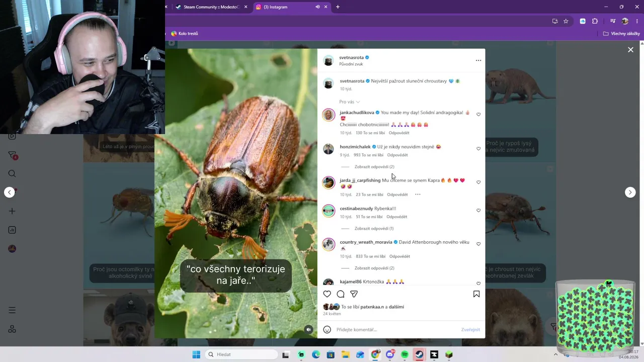Open a new browser tab

click(338, 7)
